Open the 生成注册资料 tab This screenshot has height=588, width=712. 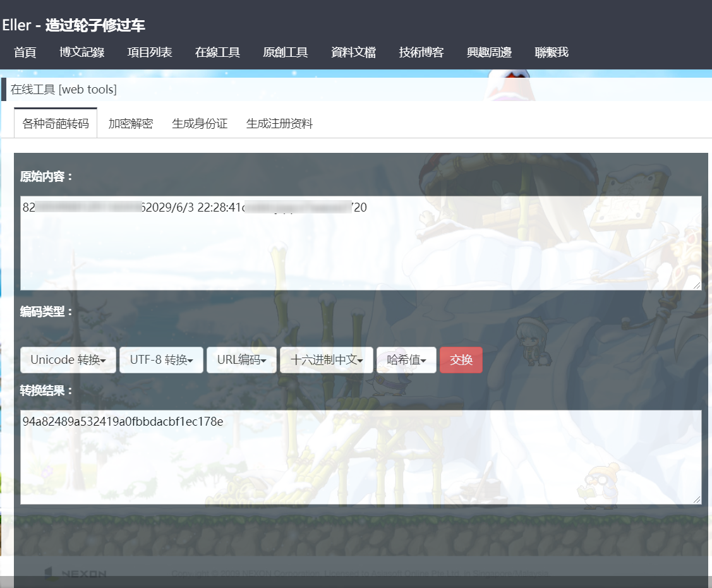click(279, 124)
